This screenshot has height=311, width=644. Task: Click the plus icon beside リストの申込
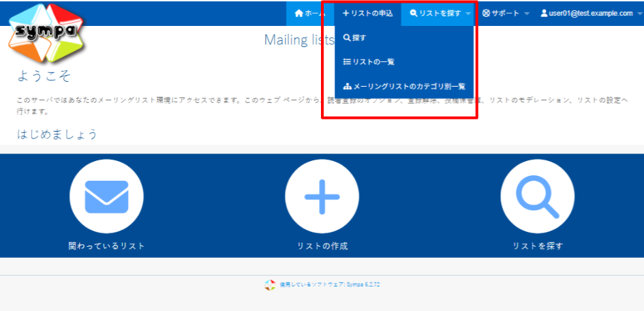(346, 14)
